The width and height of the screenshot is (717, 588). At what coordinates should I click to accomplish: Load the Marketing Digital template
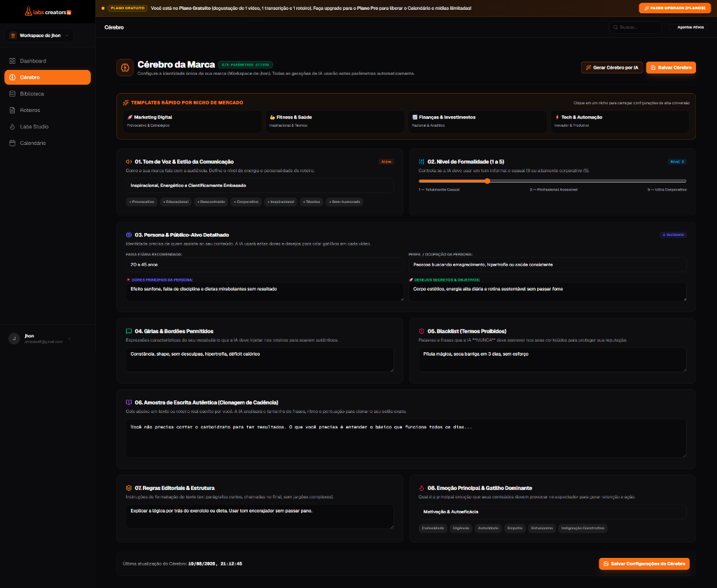point(193,122)
